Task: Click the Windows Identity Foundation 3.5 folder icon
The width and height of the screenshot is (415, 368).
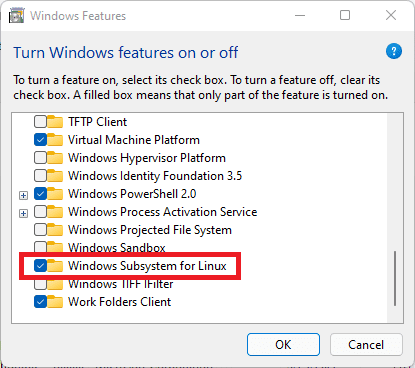Action: pyautogui.click(x=55, y=176)
